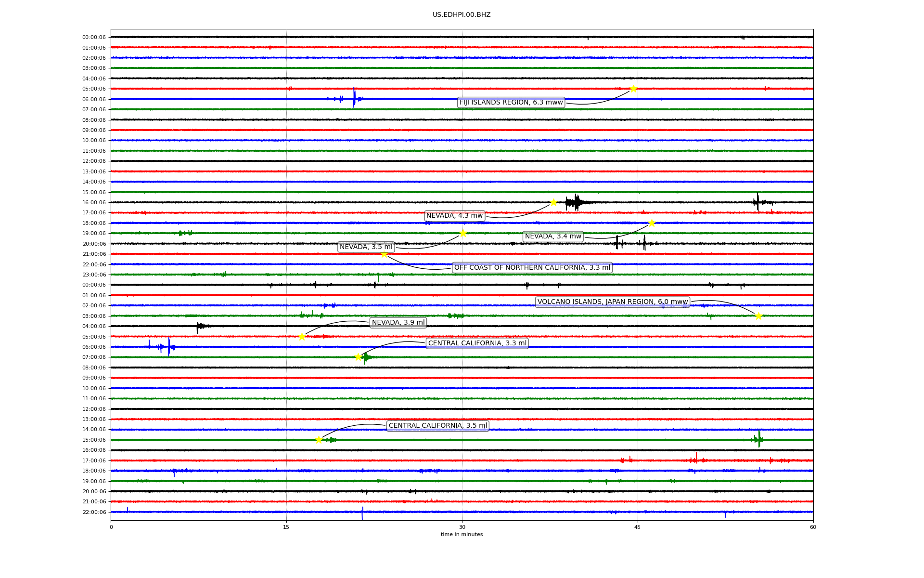
Task: Click the NEVADA, 3.9 ml annotation box
Action: tap(398, 323)
